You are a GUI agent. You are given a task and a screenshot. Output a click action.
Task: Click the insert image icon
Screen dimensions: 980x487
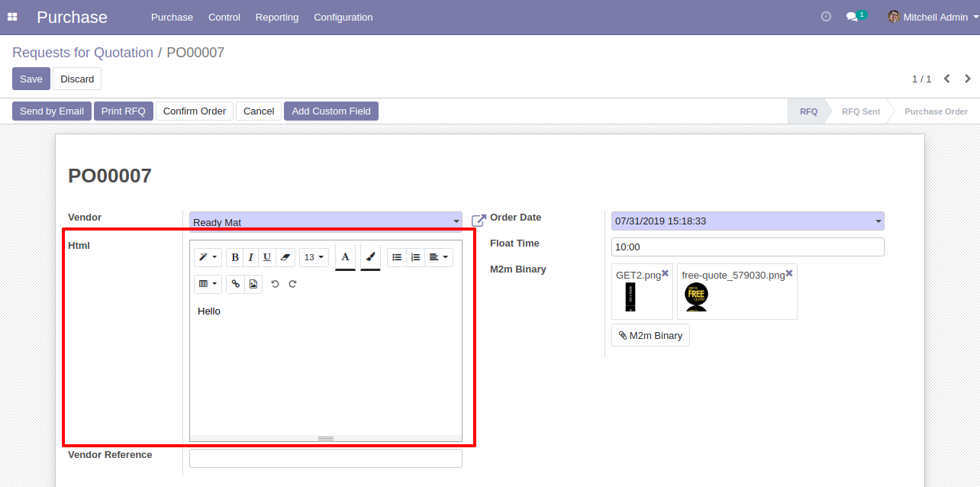click(x=253, y=284)
